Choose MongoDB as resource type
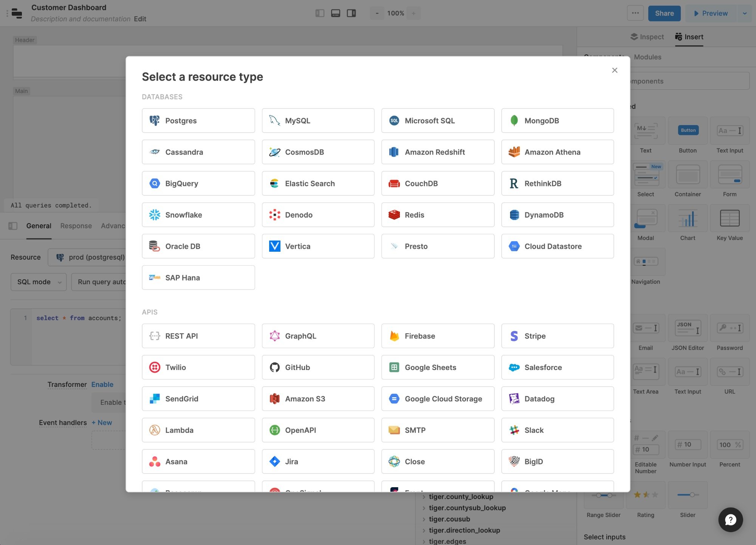This screenshot has width=756, height=545. (557, 121)
